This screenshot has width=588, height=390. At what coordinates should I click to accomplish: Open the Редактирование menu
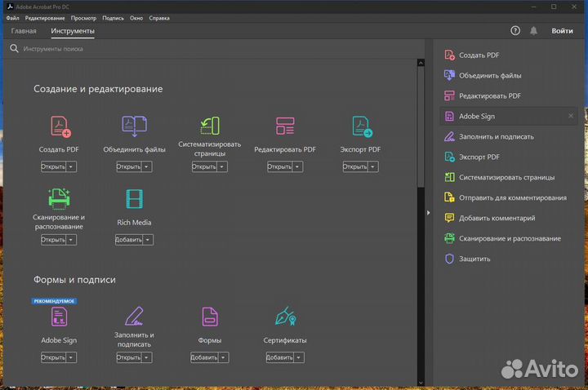tap(45, 18)
